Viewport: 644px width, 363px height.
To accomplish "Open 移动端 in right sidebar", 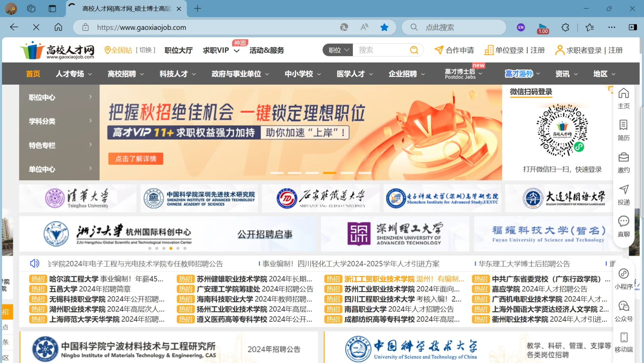I will coord(624,342).
